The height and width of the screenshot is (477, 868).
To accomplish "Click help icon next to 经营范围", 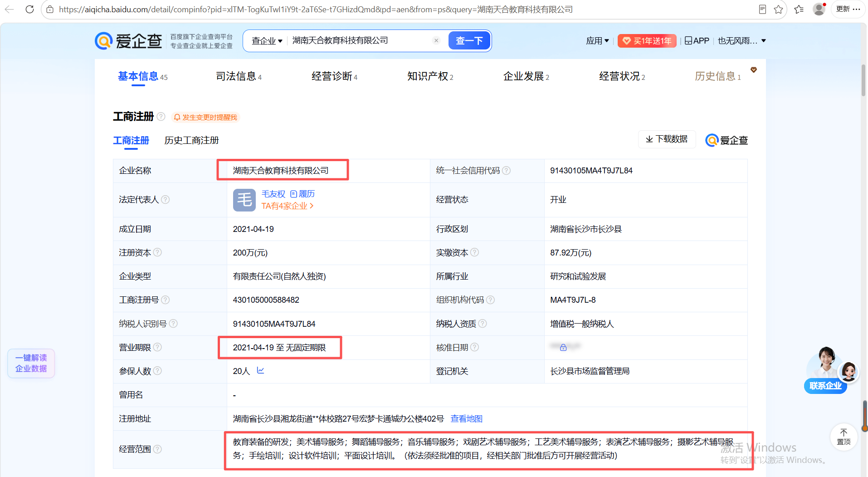I will (x=157, y=449).
